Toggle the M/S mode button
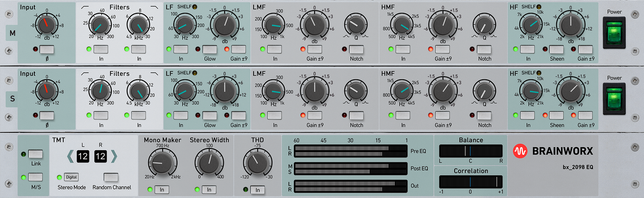 (x=35, y=177)
